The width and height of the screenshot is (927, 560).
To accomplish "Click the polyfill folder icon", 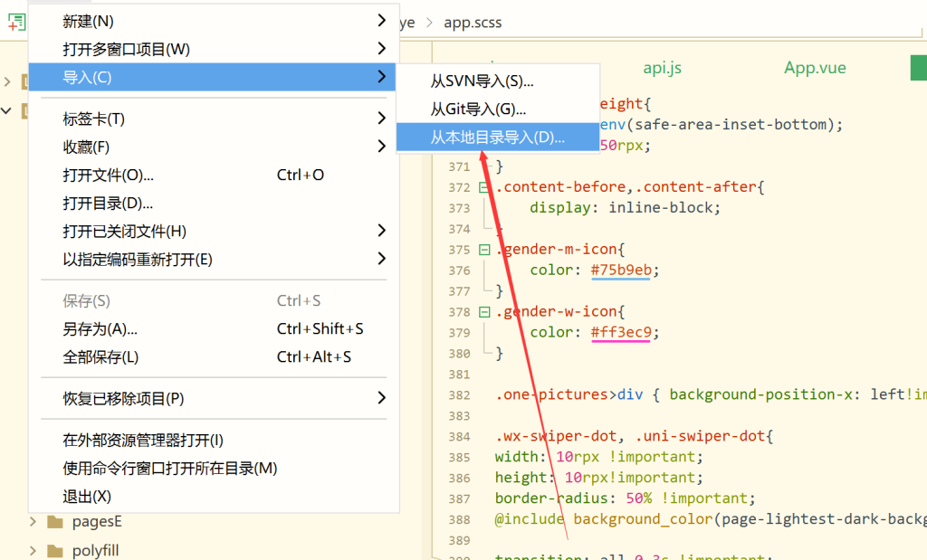I will pyautogui.click(x=56, y=551).
